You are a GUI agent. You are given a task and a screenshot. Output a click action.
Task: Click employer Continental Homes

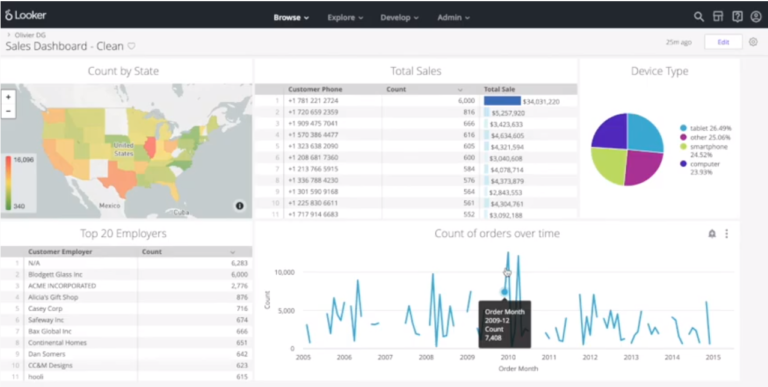(57, 343)
